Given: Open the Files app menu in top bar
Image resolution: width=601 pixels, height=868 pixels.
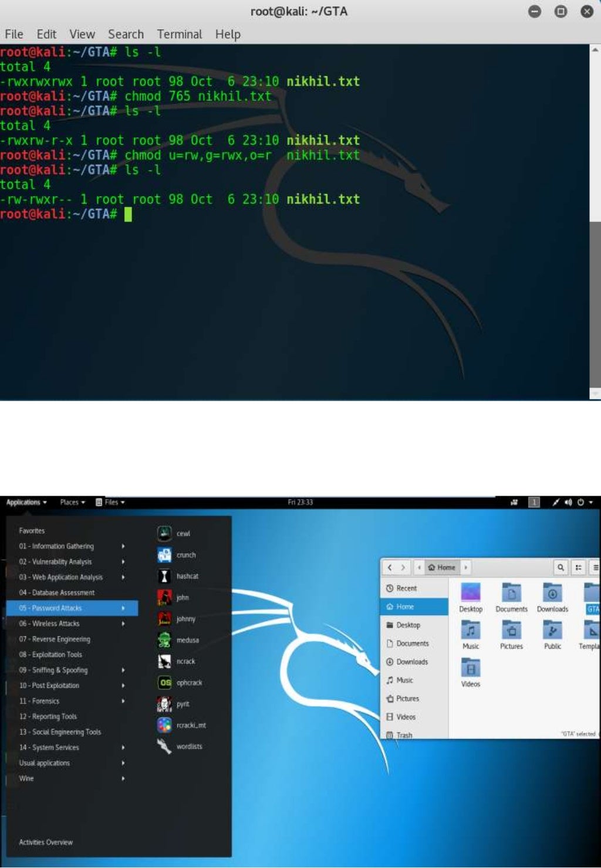Looking at the screenshot, I should pos(110,502).
